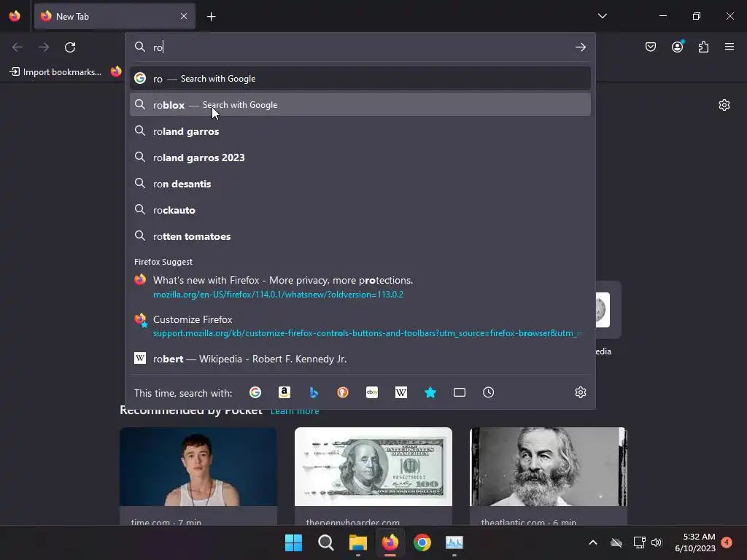This screenshot has height=560, width=747.
Task: Search this time with Bing
Action: [314, 392]
